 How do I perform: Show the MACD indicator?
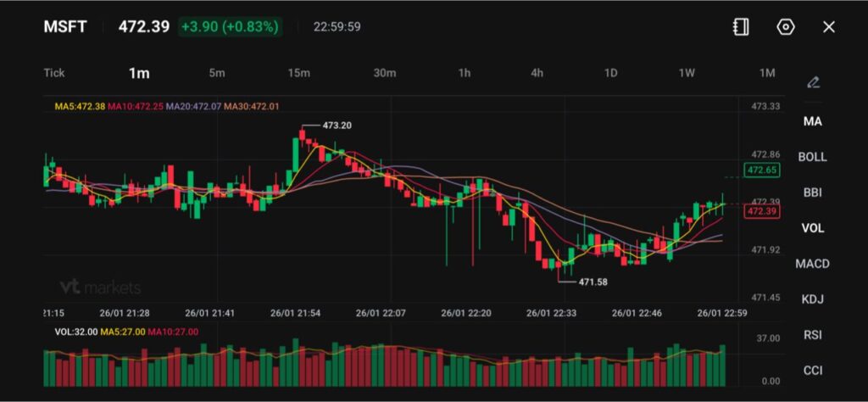tap(812, 264)
